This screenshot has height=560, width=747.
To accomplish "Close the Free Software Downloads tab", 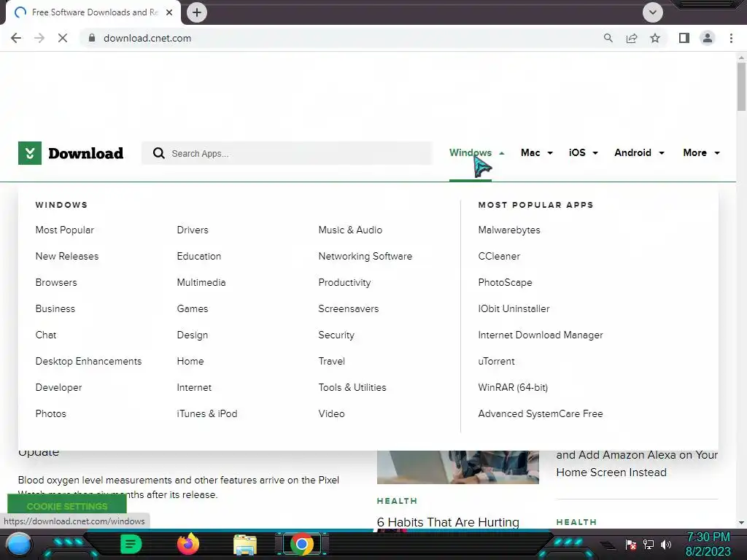I will 169,12.
